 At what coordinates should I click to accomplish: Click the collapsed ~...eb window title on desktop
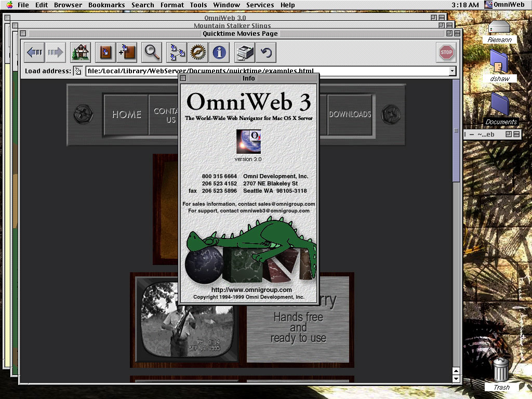click(486, 135)
